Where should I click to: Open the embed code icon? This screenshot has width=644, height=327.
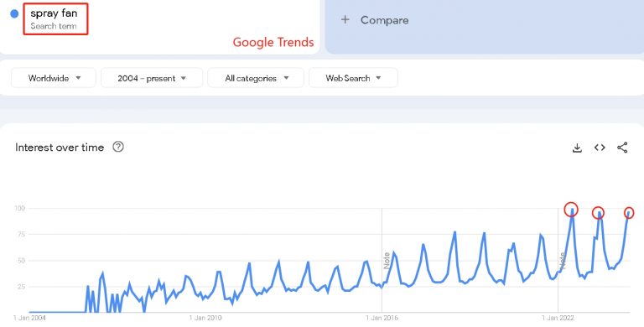click(600, 148)
